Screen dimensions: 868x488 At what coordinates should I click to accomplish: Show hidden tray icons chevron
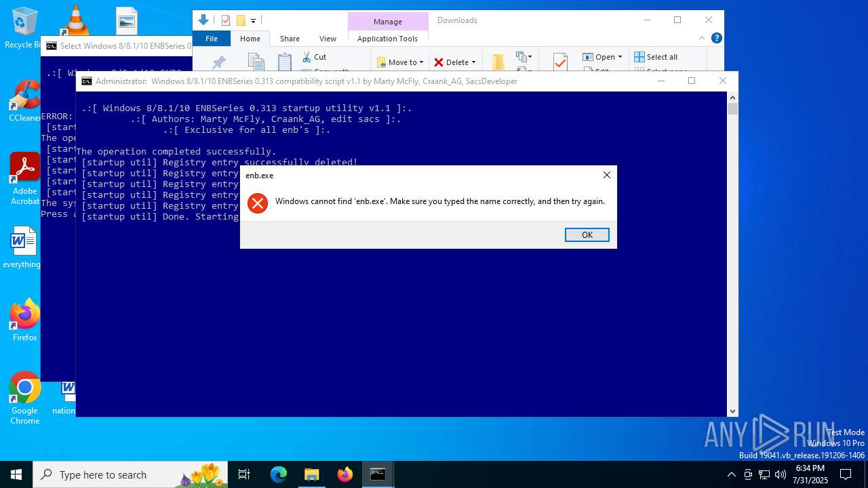[732, 474]
